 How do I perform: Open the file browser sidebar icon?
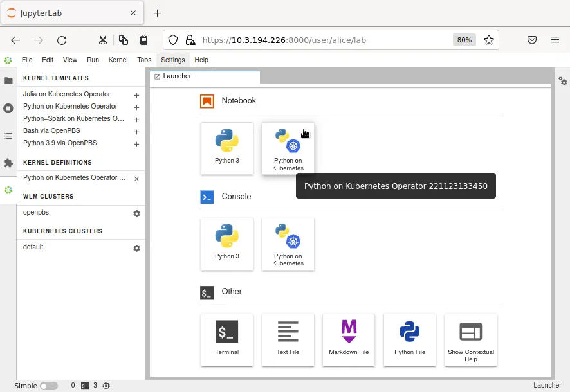point(8,80)
